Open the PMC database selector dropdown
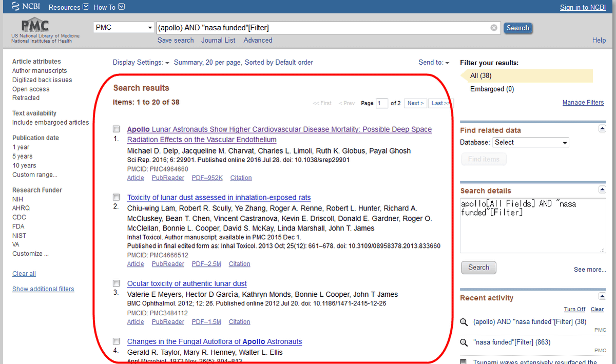Screen dimensions: 616x364 click(x=124, y=28)
